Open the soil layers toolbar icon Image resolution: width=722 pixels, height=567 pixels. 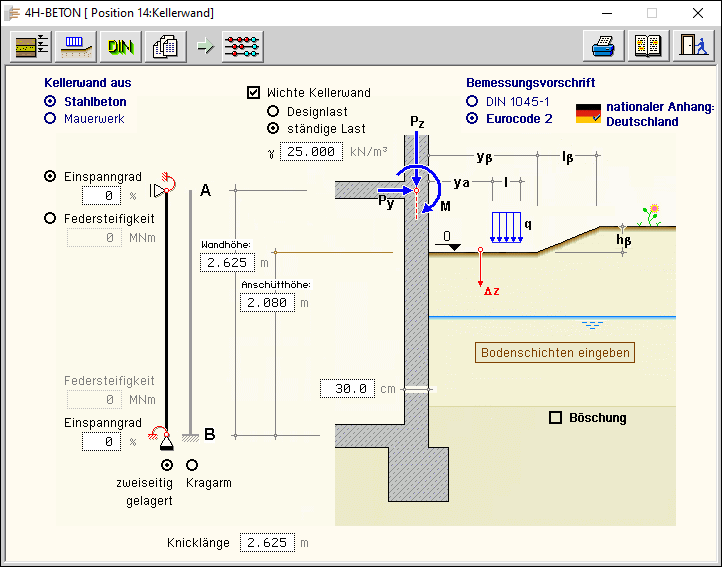coord(30,46)
